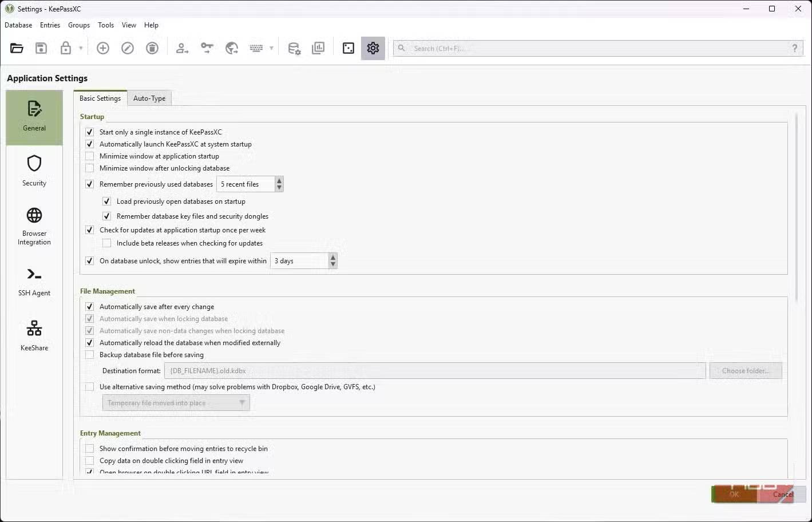
Task: Enable Backup database file before saving
Action: (x=90, y=355)
